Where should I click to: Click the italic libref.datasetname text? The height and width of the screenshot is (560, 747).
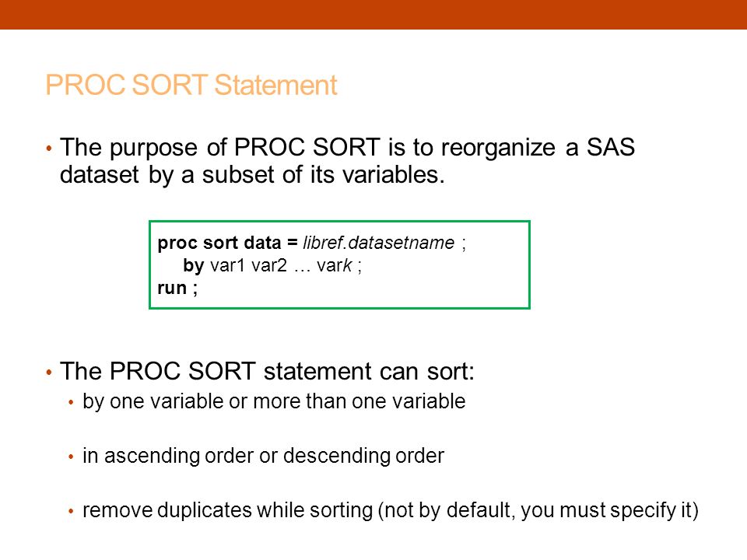coord(379,243)
